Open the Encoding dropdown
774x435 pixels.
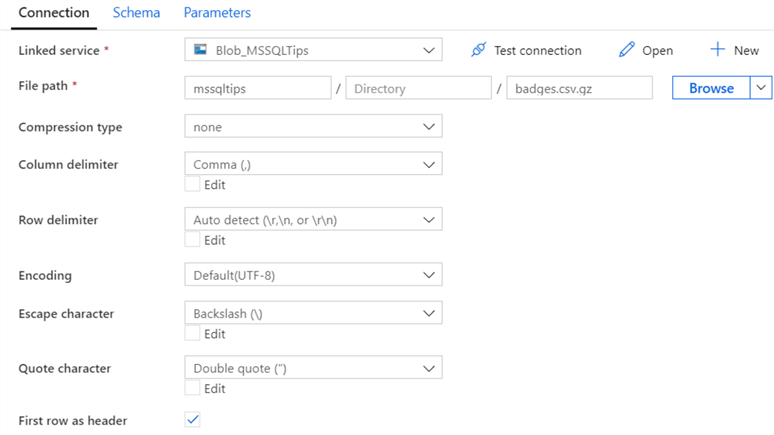coord(428,275)
